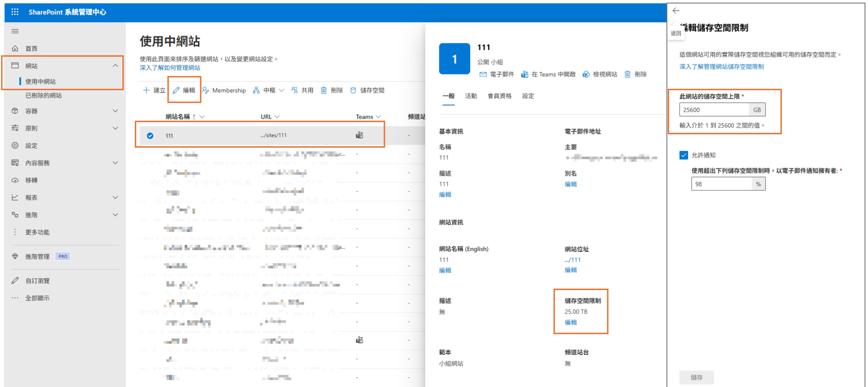
Task: Switch to the Membership (會員資格) tab
Action: point(500,96)
